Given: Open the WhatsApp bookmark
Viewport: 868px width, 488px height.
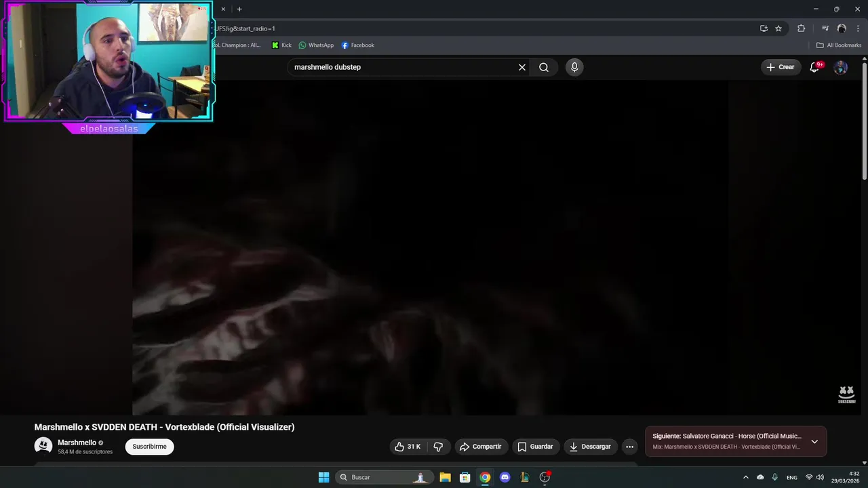Looking at the screenshot, I should tap(316, 45).
